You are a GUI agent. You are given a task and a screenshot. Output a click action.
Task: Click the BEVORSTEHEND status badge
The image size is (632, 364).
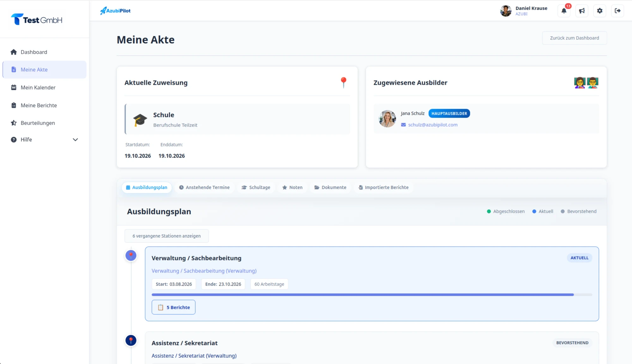572,343
